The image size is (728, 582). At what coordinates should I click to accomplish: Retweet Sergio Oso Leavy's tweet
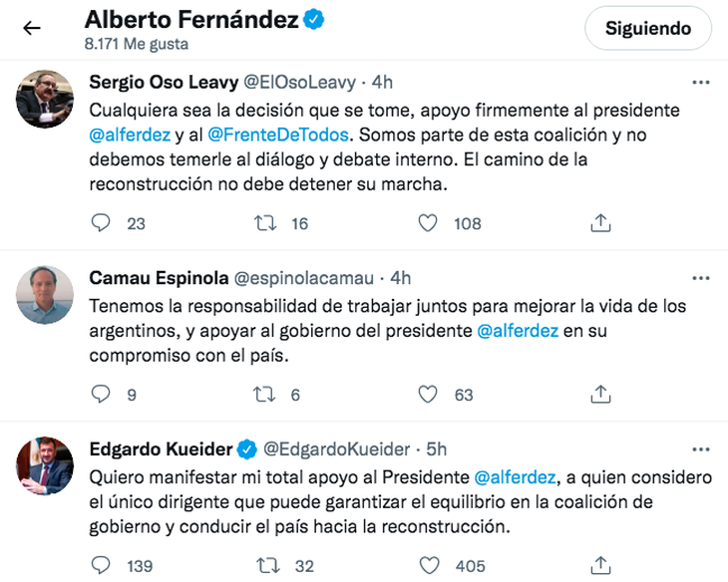point(266,223)
